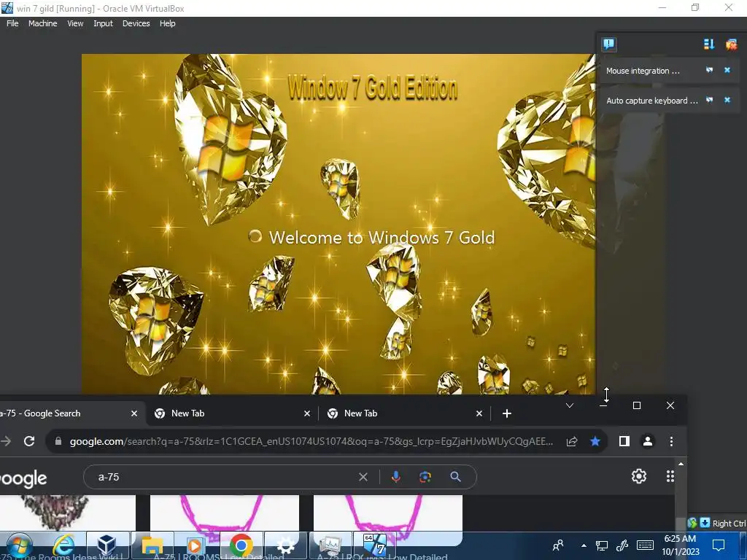The width and height of the screenshot is (747, 560).
Task: Expand the Auto capture keyboard notification text
Action: pyautogui.click(x=651, y=101)
